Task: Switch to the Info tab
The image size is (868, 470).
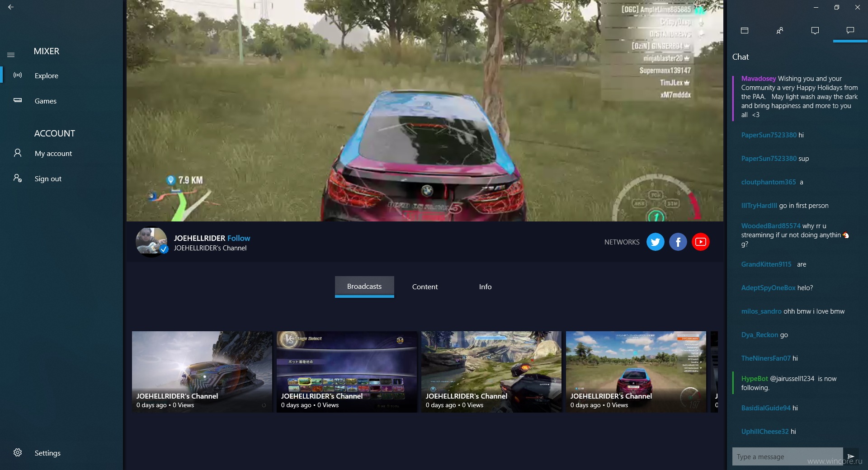Action: pos(485,287)
